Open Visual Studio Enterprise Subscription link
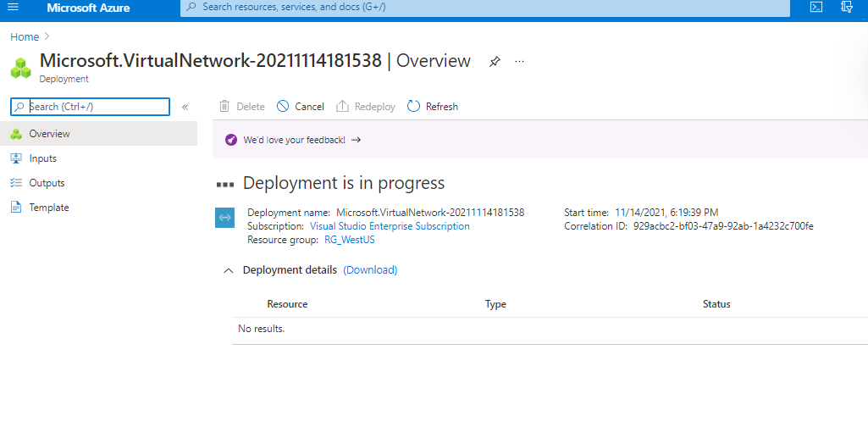Viewport: 868px width, 427px height. click(390, 226)
